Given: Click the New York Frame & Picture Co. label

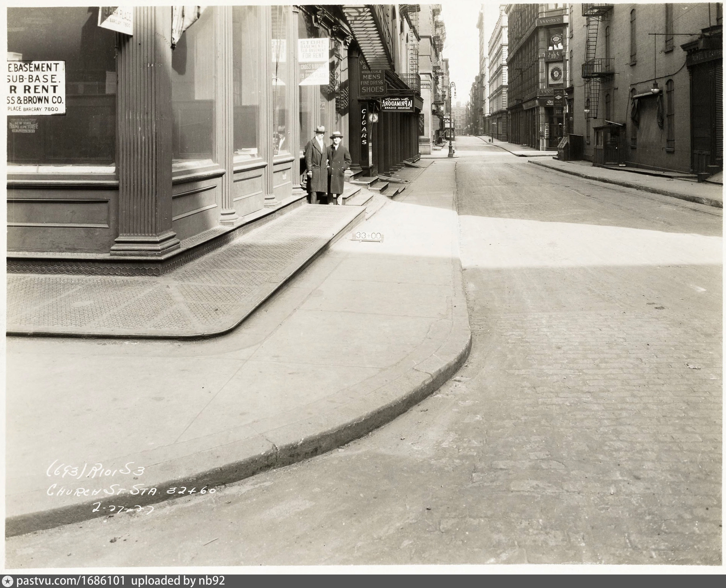Looking at the screenshot, I should pos(24,126).
